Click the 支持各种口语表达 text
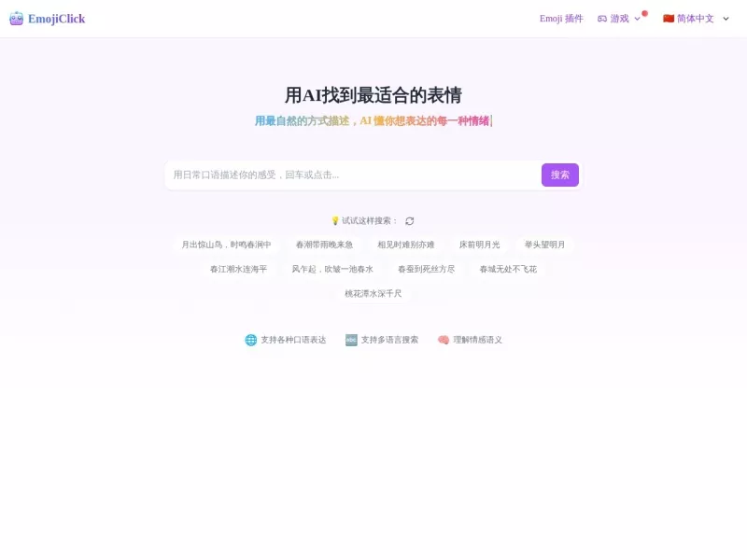 (x=293, y=340)
